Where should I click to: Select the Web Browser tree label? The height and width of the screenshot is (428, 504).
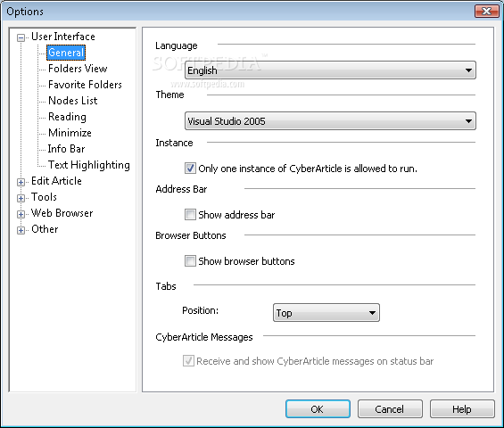[x=62, y=213]
